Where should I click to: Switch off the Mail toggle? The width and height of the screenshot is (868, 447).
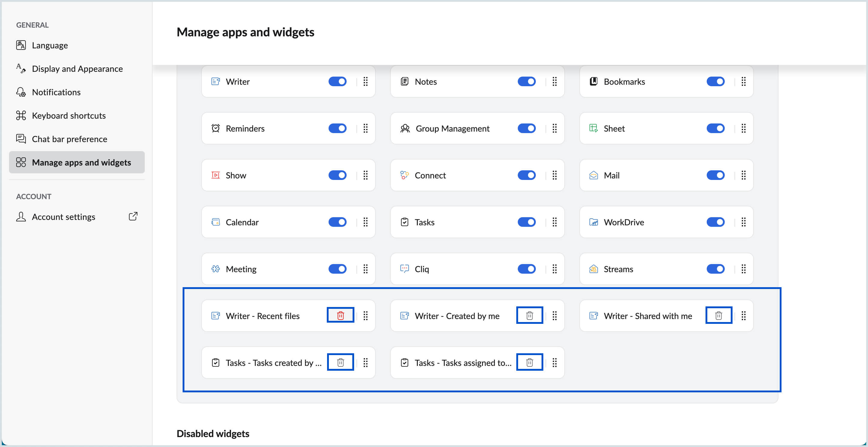pyautogui.click(x=715, y=175)
